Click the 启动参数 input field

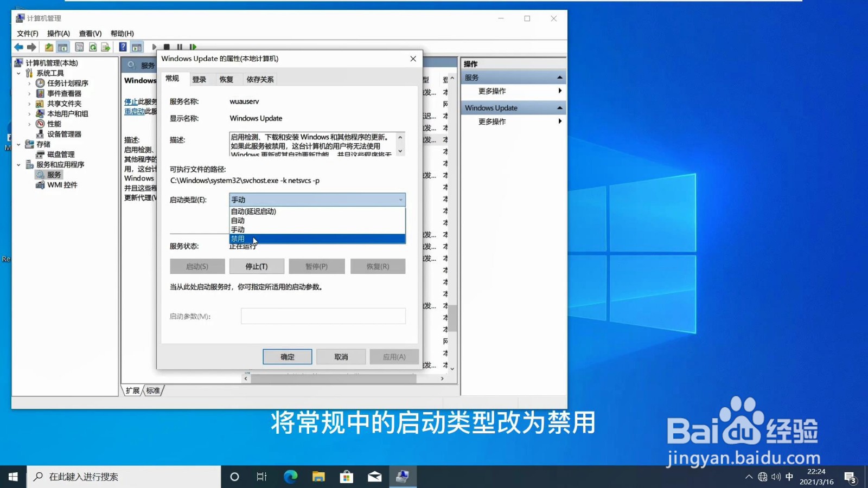[323, 316]
